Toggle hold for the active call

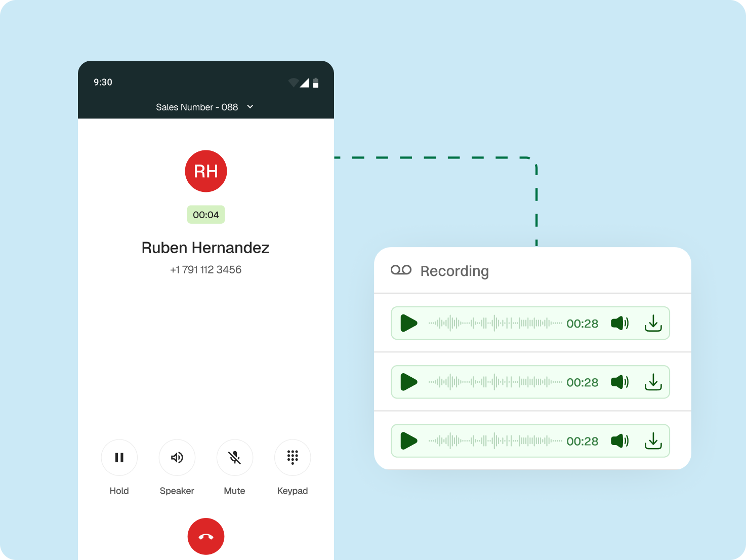(119, 457)
